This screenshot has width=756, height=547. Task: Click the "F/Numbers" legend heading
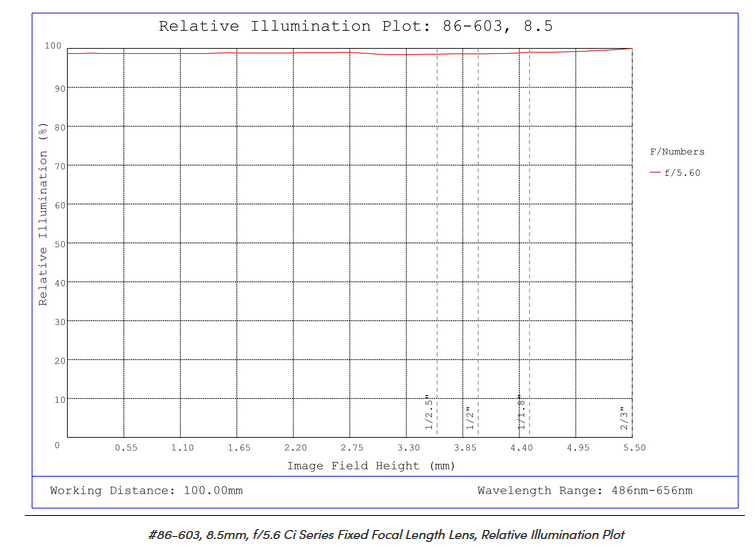coord(677,152)
